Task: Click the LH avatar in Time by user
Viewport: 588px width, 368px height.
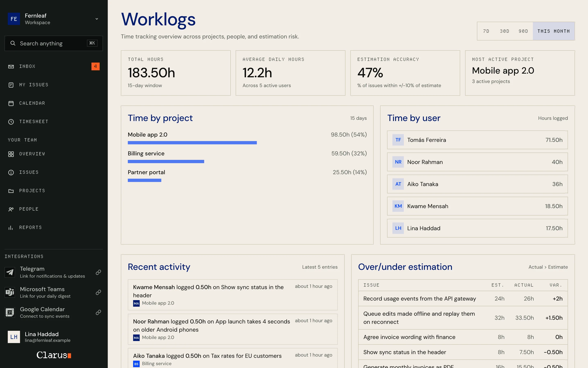Action: (398, 228)
